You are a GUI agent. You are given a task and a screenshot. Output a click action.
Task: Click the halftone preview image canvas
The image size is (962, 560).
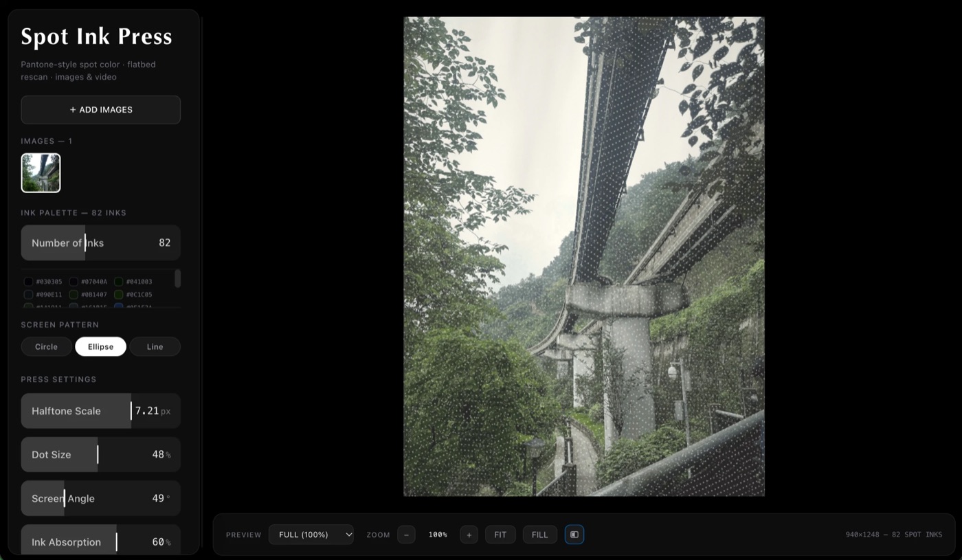[584, 256]
